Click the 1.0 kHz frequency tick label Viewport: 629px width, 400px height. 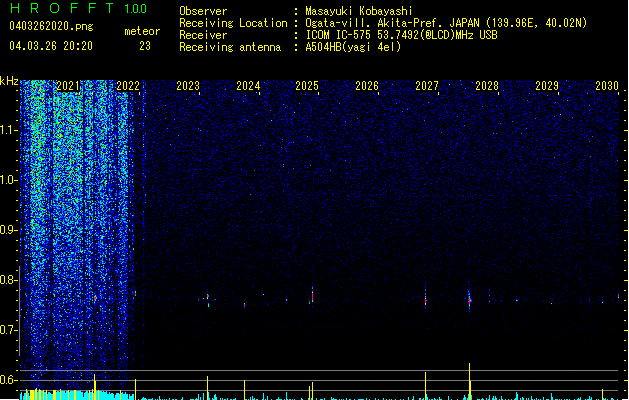8,180
